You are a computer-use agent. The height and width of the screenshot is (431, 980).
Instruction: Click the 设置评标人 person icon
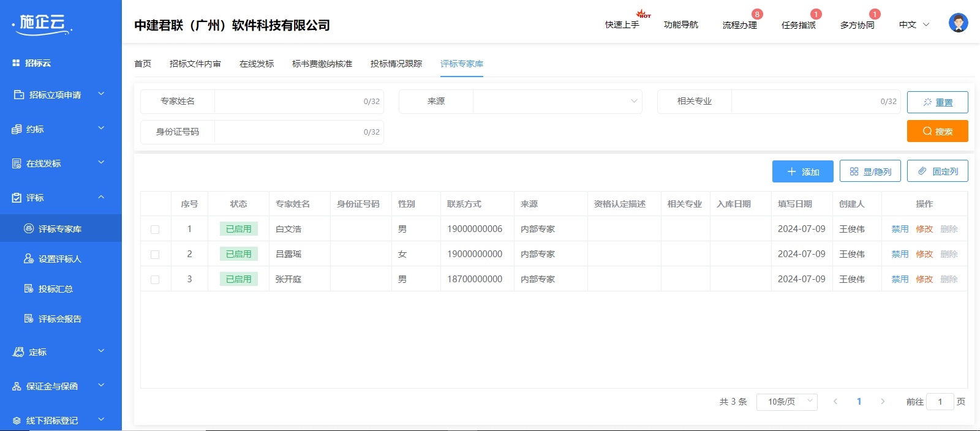(x=28, y=259)
